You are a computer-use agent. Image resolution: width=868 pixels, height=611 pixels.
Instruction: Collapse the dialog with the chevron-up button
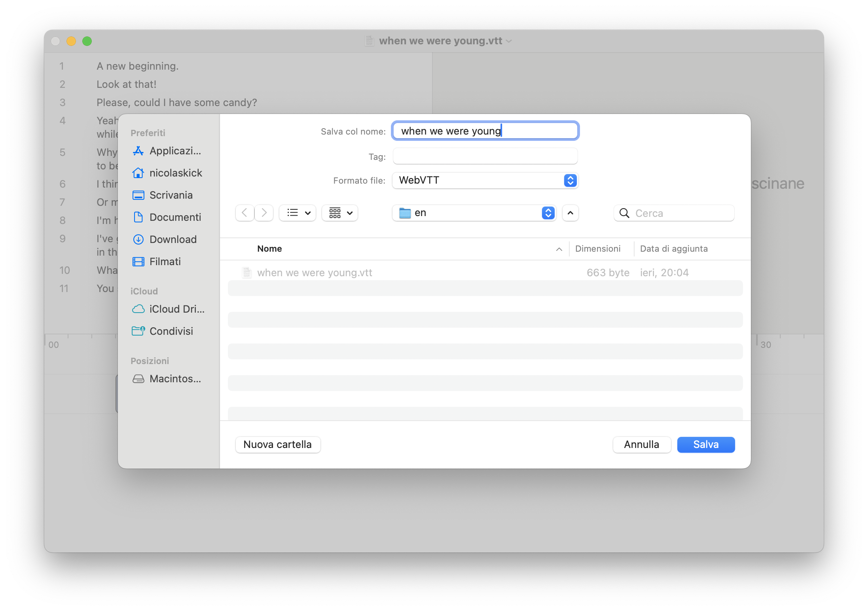point(570,213)
